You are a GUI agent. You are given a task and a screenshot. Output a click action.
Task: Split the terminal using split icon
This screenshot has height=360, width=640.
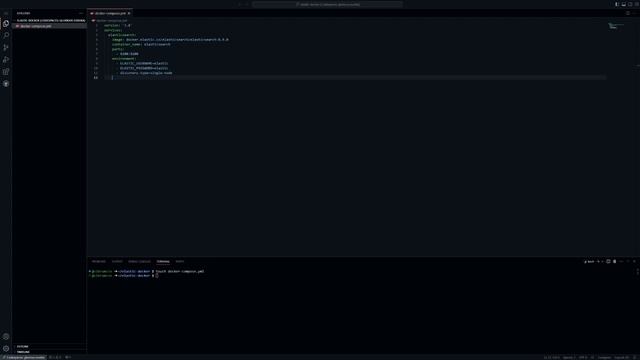click(x=608, y=262)
